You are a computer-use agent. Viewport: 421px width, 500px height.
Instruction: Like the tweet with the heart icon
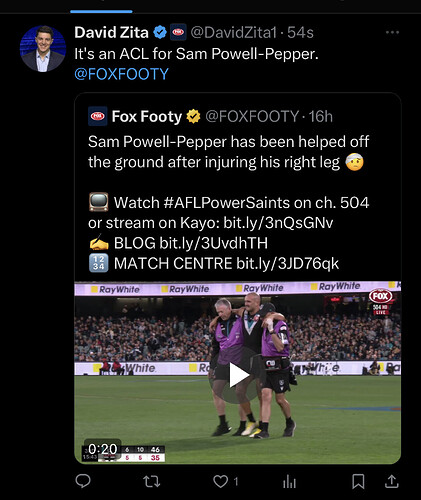(x=220, y=481)
